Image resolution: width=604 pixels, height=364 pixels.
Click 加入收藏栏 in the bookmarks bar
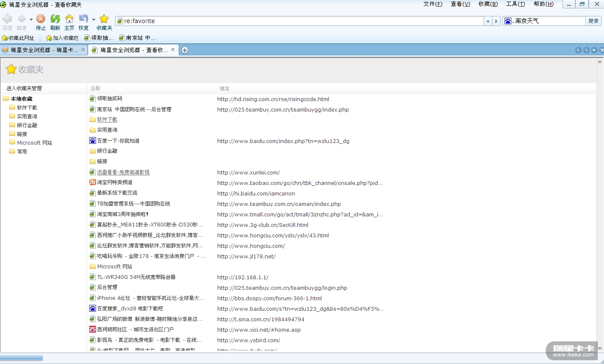click(62, 38)
